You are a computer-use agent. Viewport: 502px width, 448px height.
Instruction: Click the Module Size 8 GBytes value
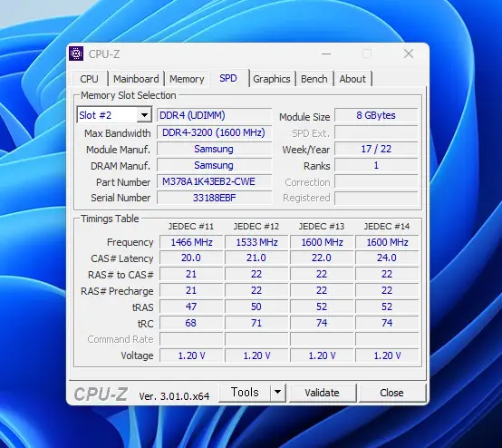[x=376, y=115]
